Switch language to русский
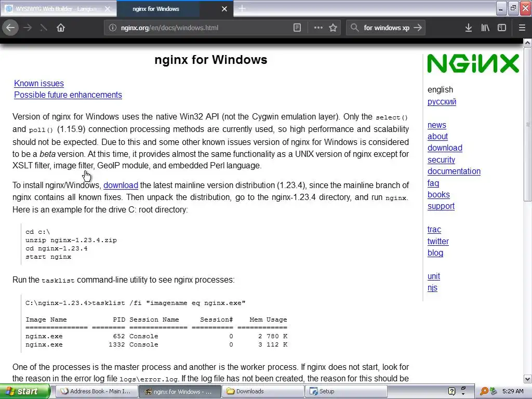 [442, 102]
